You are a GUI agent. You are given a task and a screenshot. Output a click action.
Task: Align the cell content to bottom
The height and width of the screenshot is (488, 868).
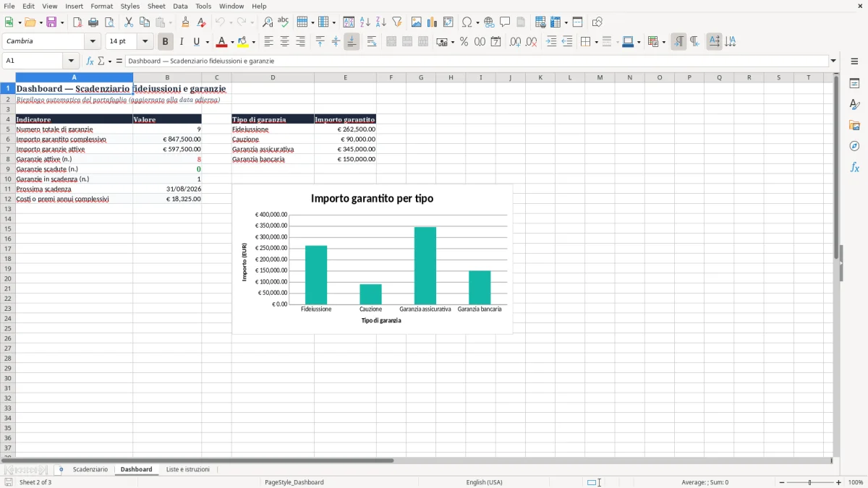[352, 42]
